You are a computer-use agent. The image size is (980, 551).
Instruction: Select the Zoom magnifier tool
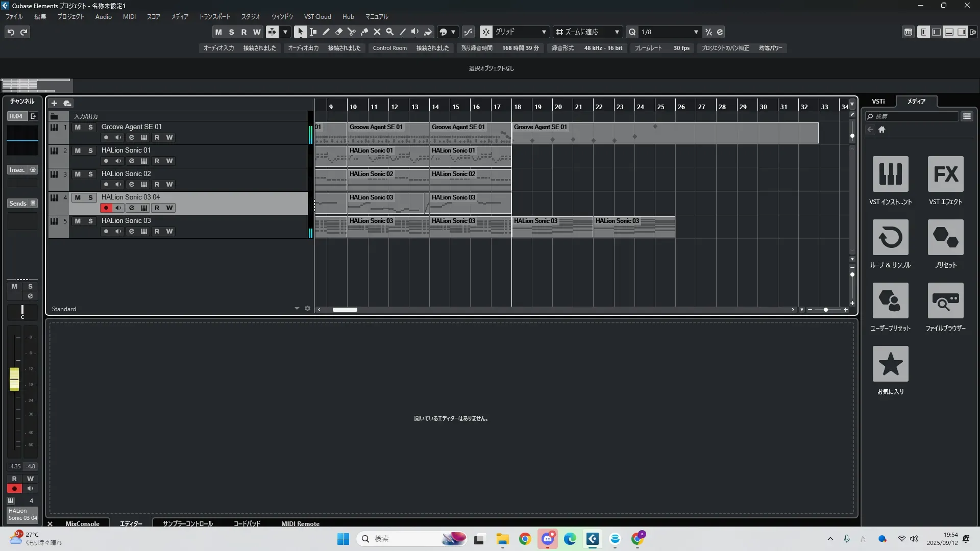[x=389, y=32]
